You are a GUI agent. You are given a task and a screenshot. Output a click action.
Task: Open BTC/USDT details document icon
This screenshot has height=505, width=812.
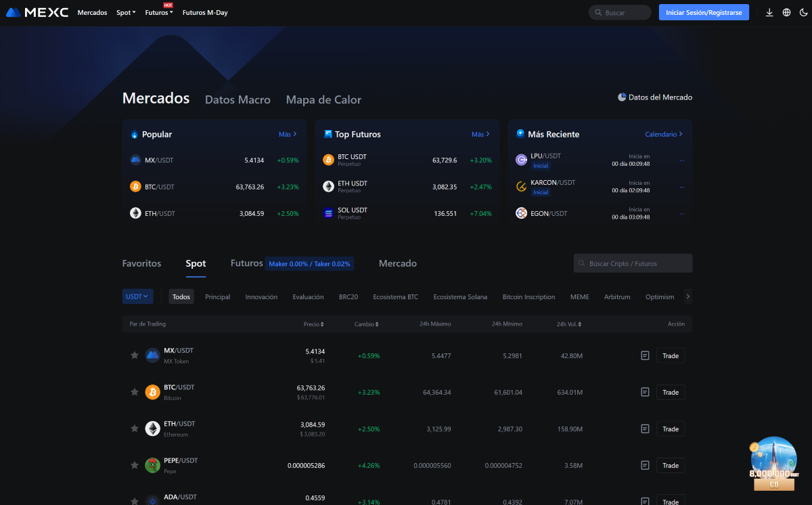[645, 392]
